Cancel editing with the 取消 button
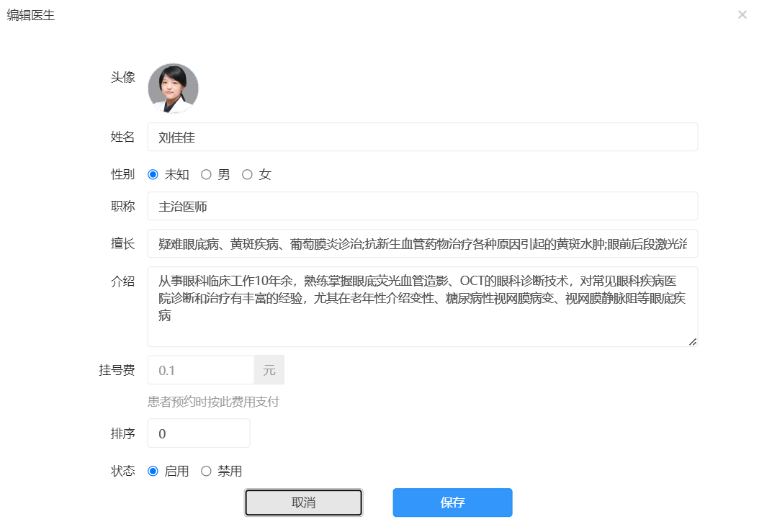The height and width of the screenshot is (532, 759). [x=303, y=502]
